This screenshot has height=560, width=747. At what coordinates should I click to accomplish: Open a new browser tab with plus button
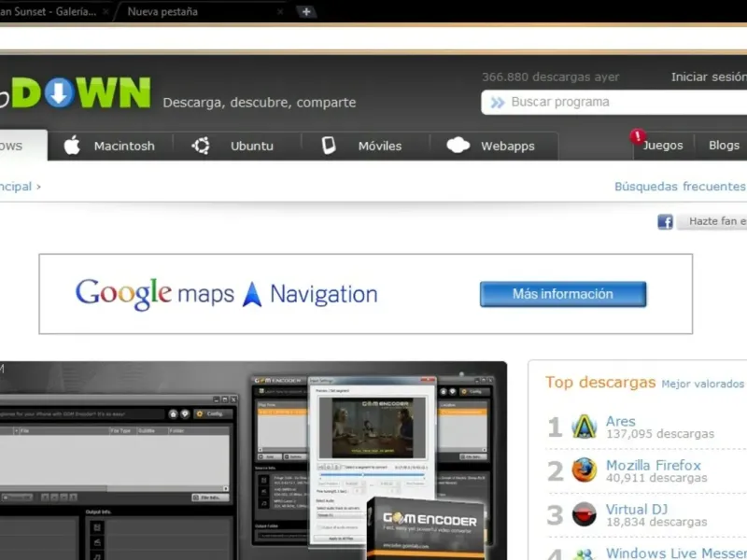306,11
